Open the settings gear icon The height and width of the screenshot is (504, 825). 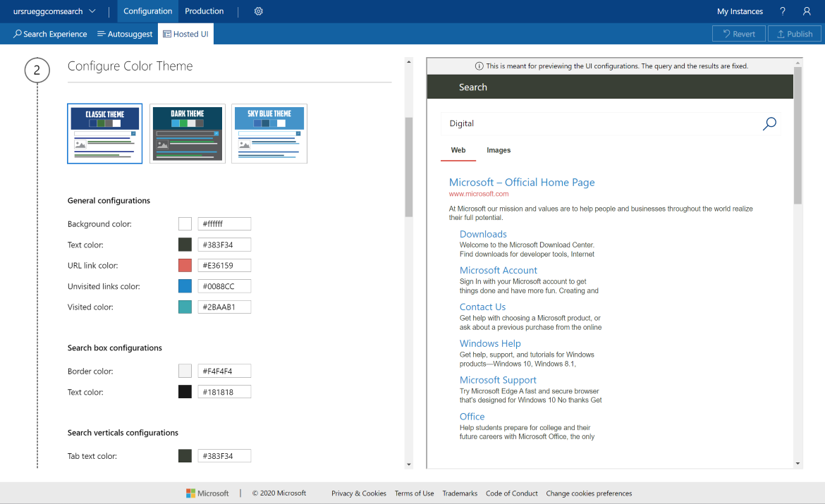point(258,11)
